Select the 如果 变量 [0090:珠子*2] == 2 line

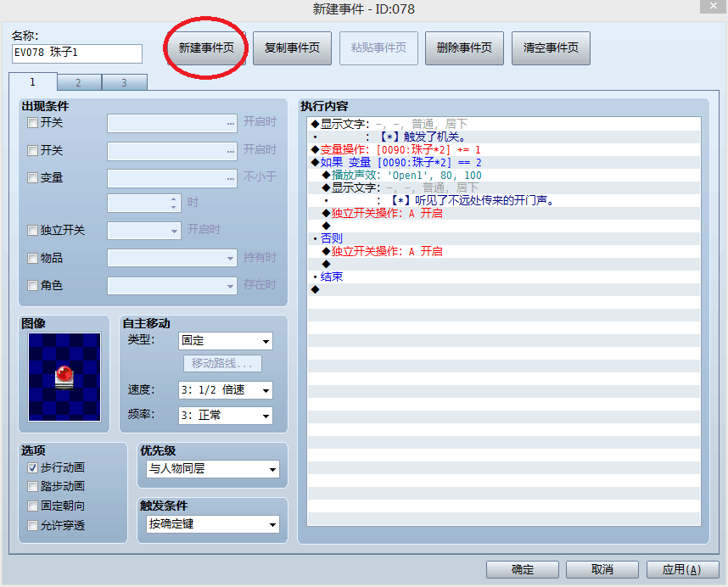coord(504,162)
